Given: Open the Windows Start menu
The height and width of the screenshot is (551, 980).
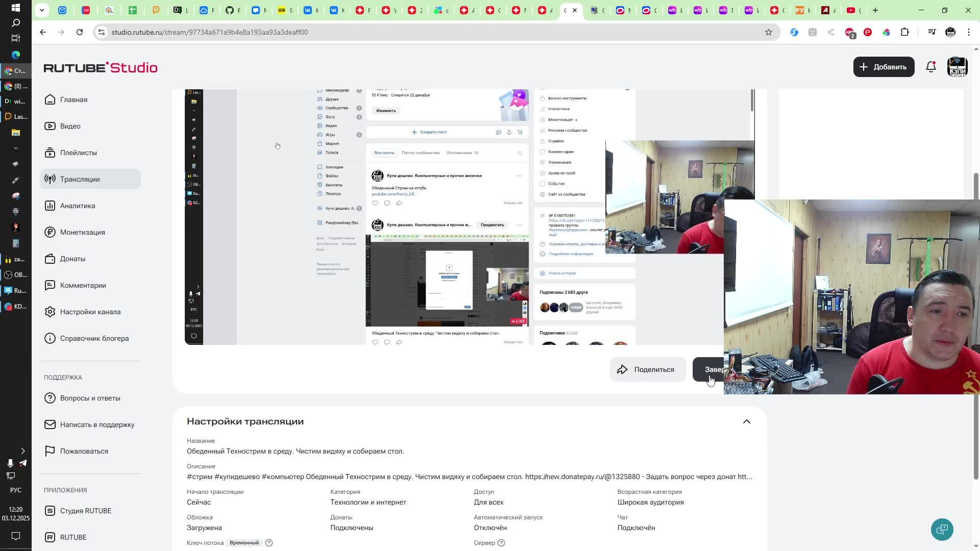Looking at the screenshot, I should (x=15, y=8).
